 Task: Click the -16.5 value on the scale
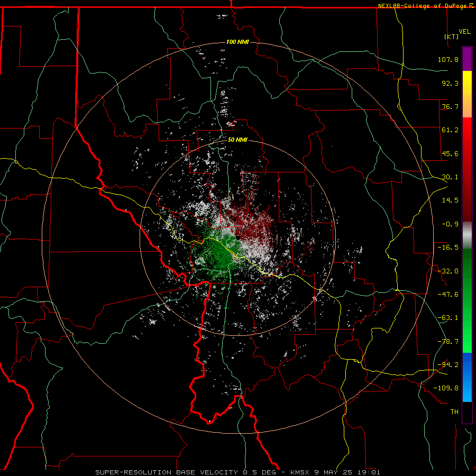click(x=448, y=247)
